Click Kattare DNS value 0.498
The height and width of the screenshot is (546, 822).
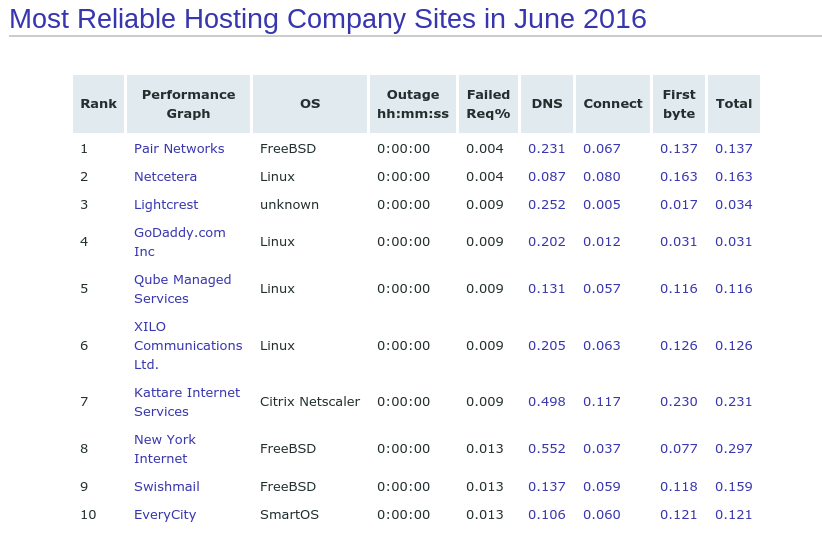click(x=546, y=402)
